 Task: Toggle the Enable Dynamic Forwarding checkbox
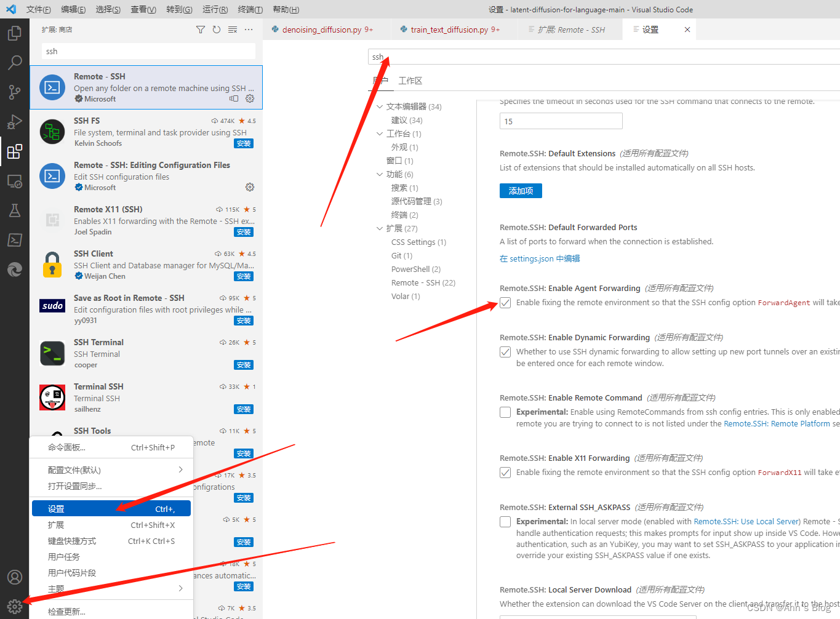pyautogui.click(x=505, y=352)
